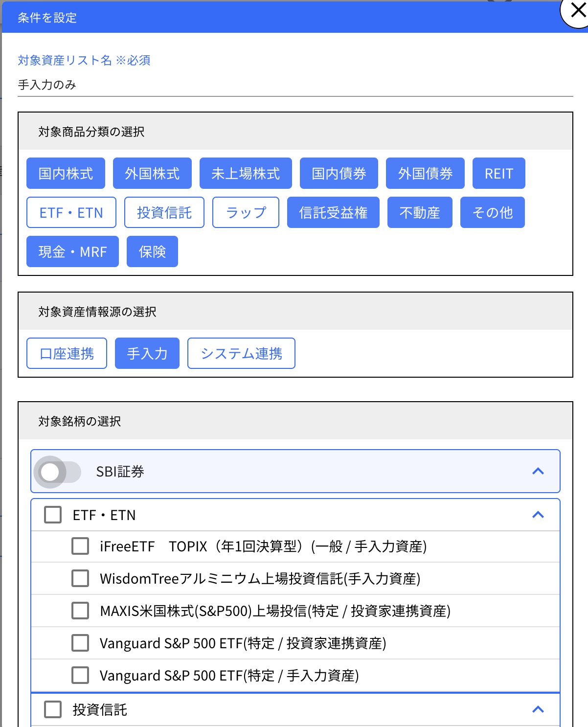
Task: Collapse the SBI証券 section
Action: (539, 471)
